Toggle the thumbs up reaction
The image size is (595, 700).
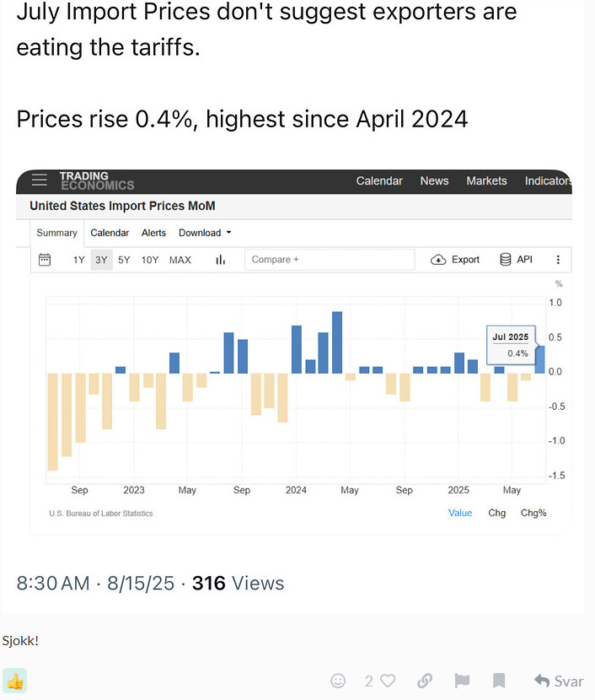tap(14, 681)
